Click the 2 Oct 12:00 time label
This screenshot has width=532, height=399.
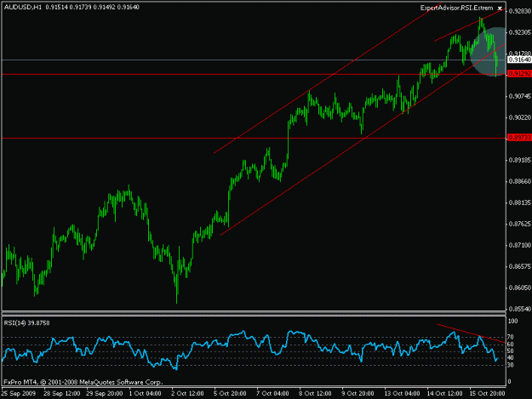click(187, 393)
